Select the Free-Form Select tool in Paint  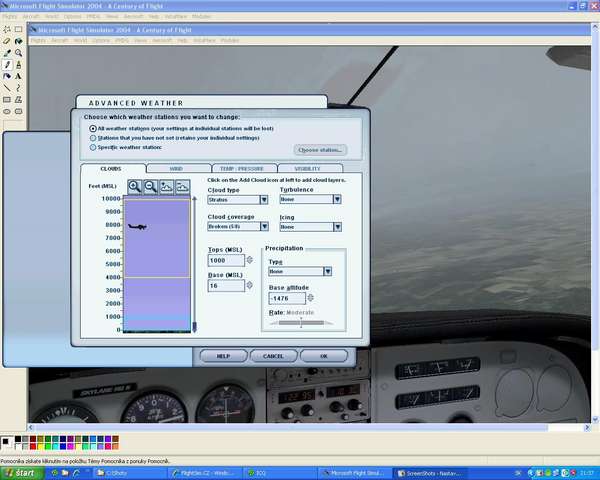coord(7,29)
